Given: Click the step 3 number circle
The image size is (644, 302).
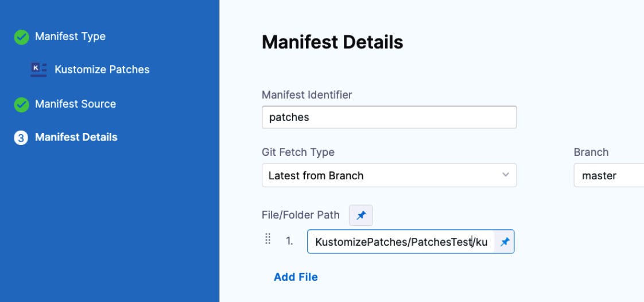Looking at the screenshot, I should [21, 138].
